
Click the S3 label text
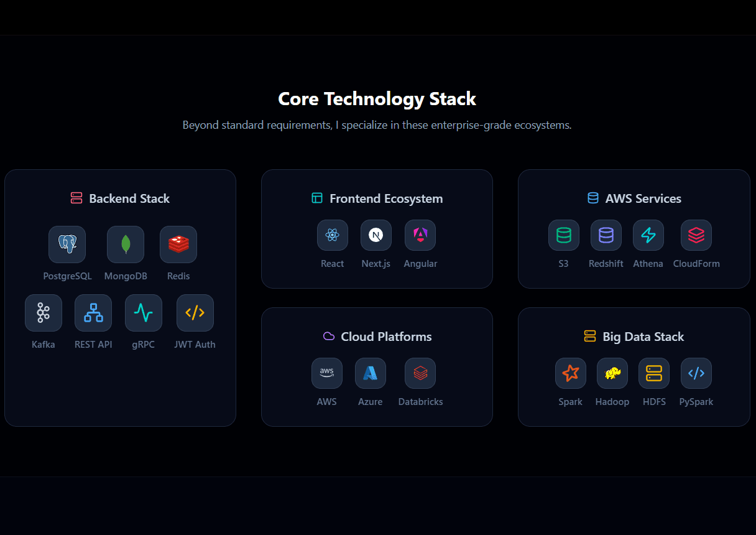[564, 264]
